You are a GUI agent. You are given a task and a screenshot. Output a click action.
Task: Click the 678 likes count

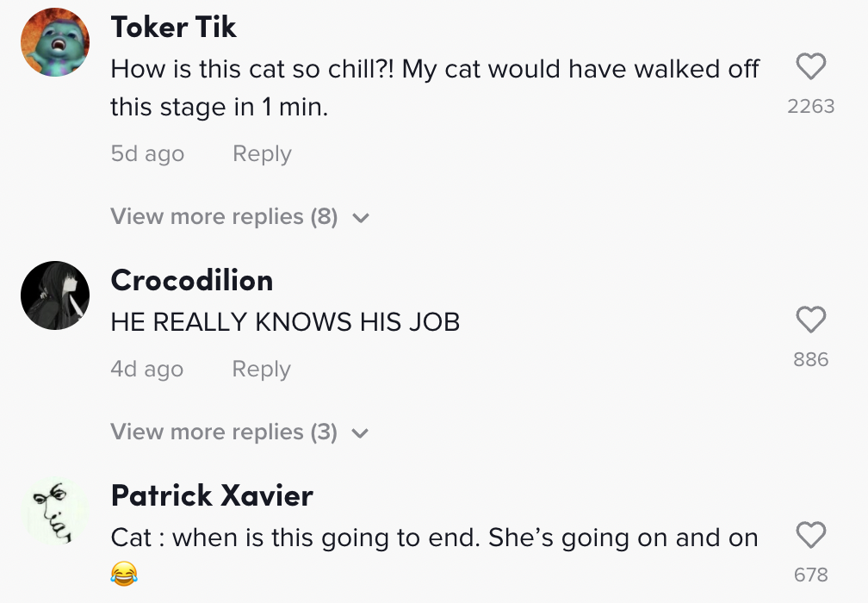click(x=810, y=575)
